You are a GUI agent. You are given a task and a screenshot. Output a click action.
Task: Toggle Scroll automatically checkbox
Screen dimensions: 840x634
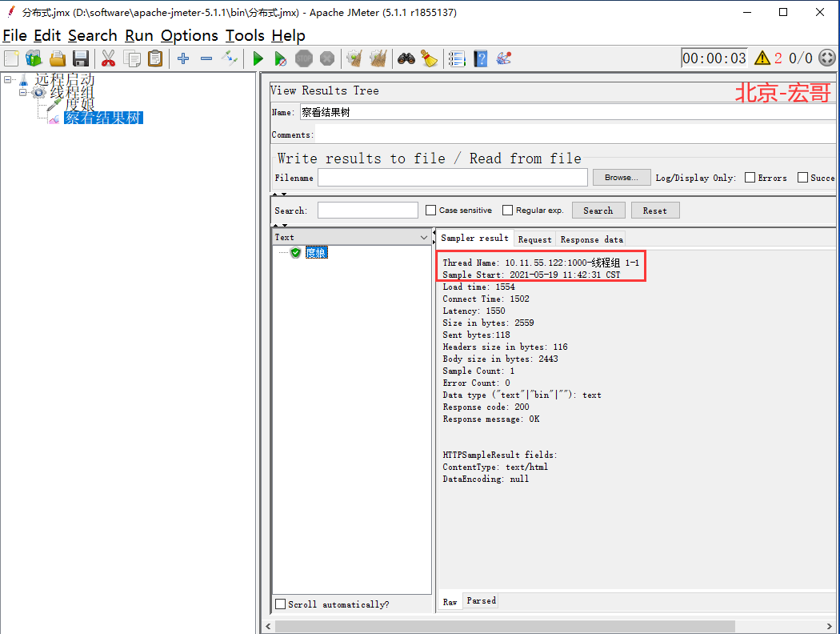tap(280, 604)
